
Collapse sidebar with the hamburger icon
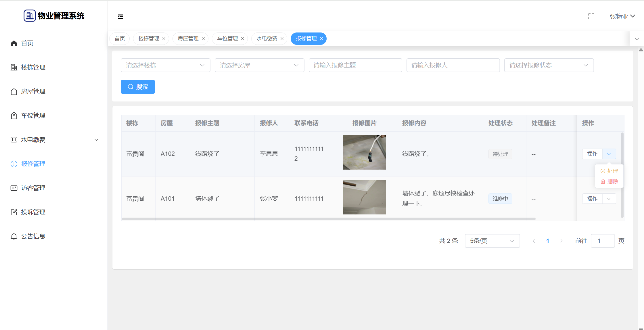(x=120, y=17)
